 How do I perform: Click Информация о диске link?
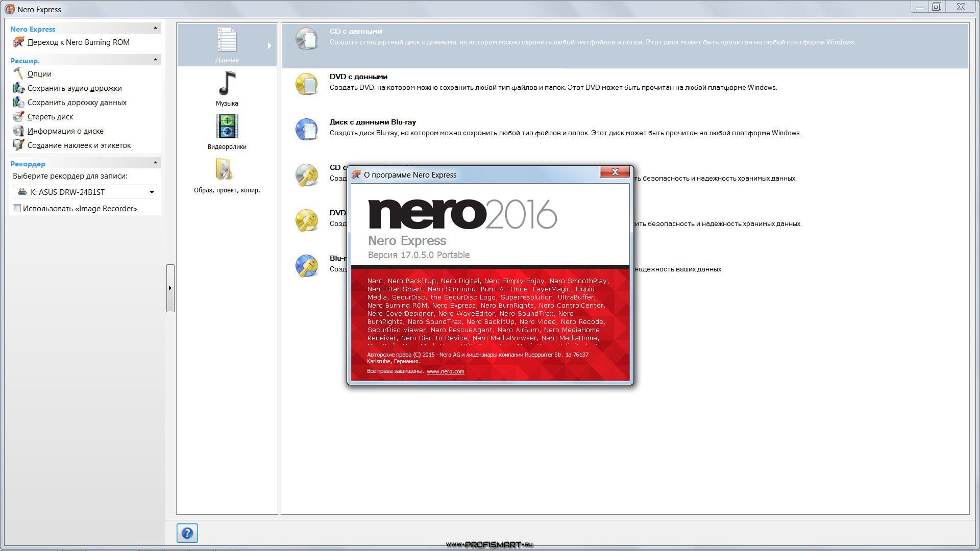point(65,131)
